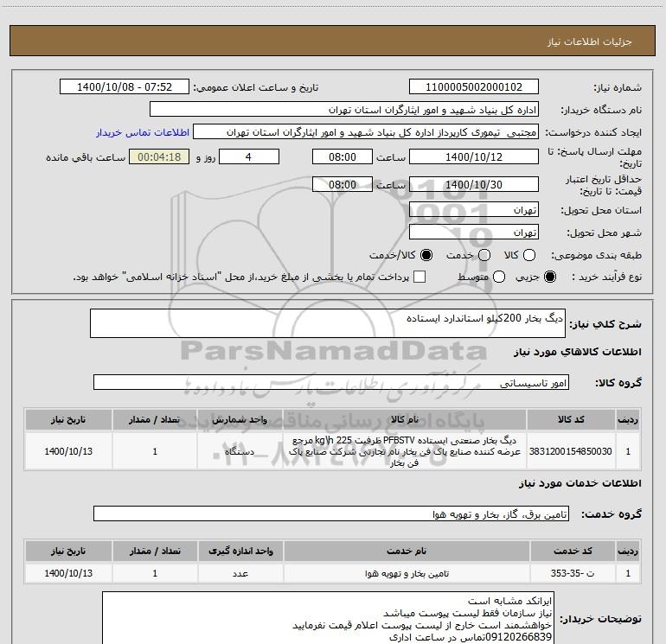Screen dimensions: 666x644
Task: Click service code ت -353-35 cell
Action: [x=572, y=573]
